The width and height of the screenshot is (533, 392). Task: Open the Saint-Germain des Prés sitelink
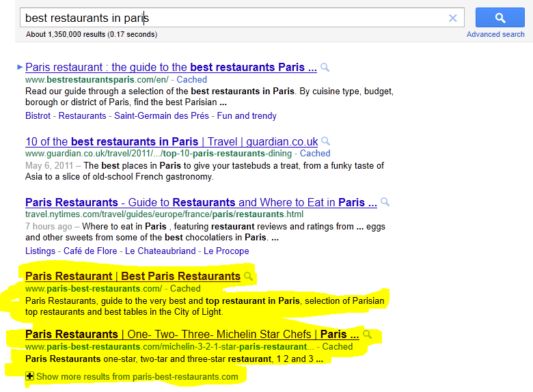click(x=161, y=116)
